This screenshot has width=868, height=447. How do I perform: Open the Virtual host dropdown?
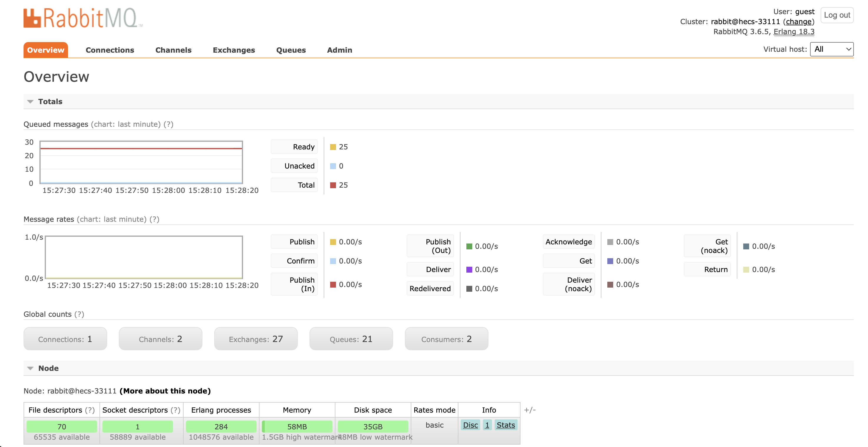831,49
